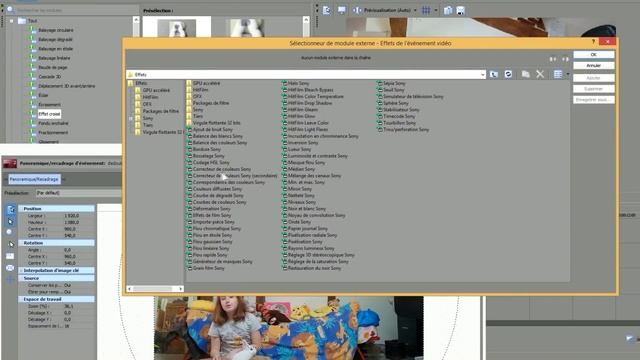Viewport: 640px width, 360px height.
Task: Click show properties icon in pan/crop toolbar
Action: click(10, 209)
